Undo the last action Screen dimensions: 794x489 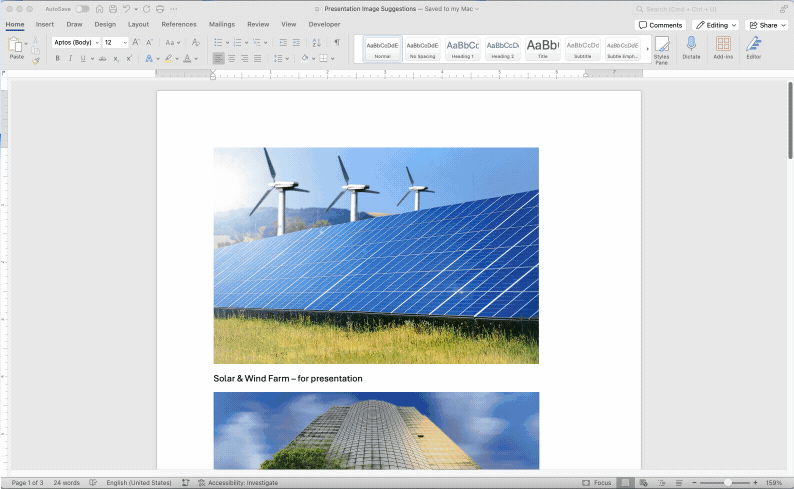point(126,9)
